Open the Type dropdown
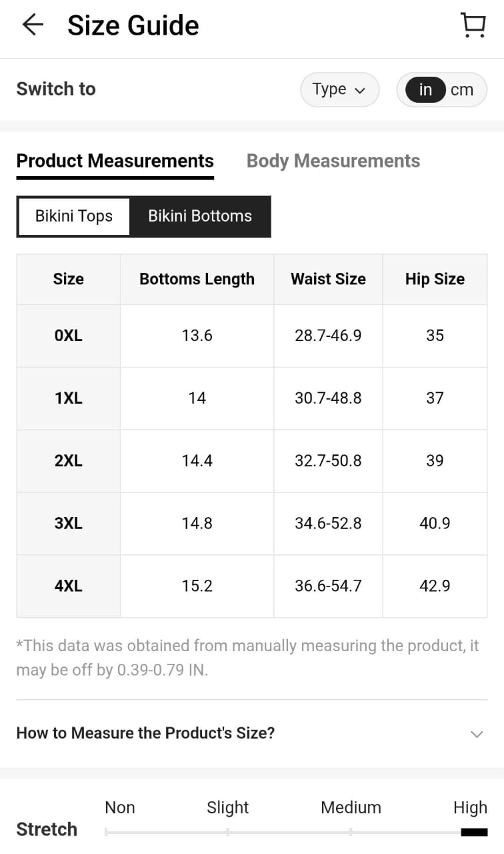This screenshot has width=504, height=854. point(339,89)
